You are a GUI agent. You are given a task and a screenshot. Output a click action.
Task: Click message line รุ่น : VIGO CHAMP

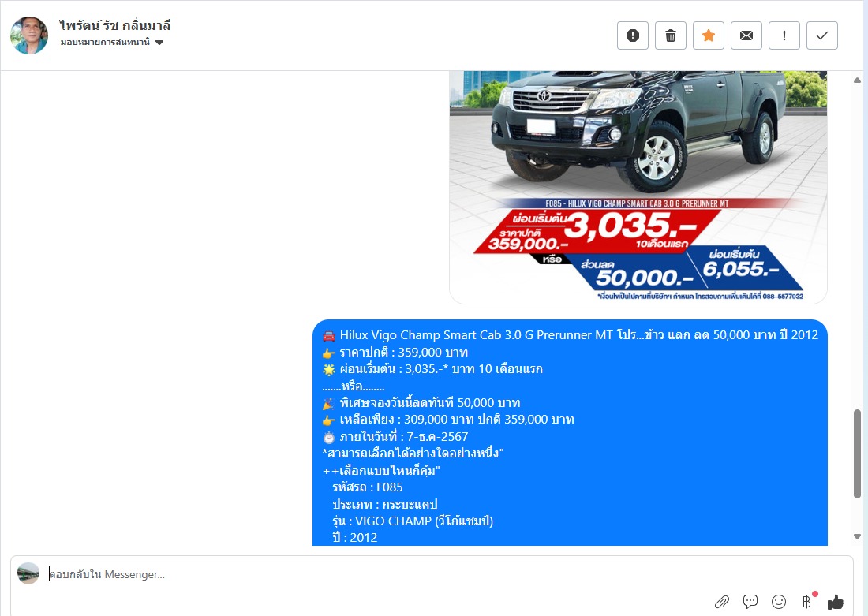[413, 521]
